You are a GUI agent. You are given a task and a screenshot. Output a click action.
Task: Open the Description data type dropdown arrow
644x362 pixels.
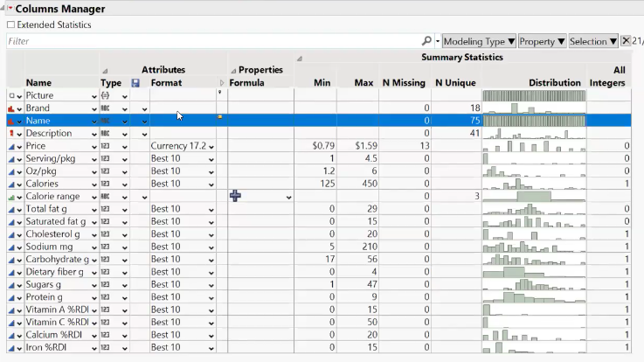(x=124, y=134)
